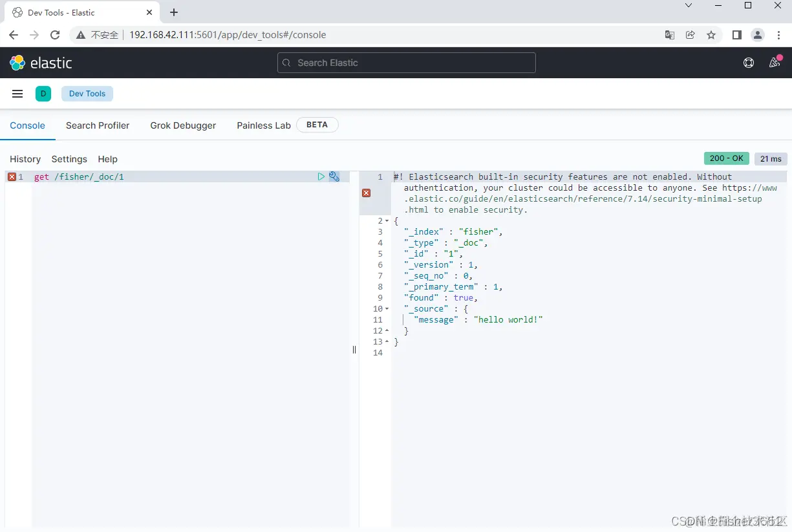792x532 pixels.
Task: Collapse the fold arrow on line 2
Action: click(387, 221)
